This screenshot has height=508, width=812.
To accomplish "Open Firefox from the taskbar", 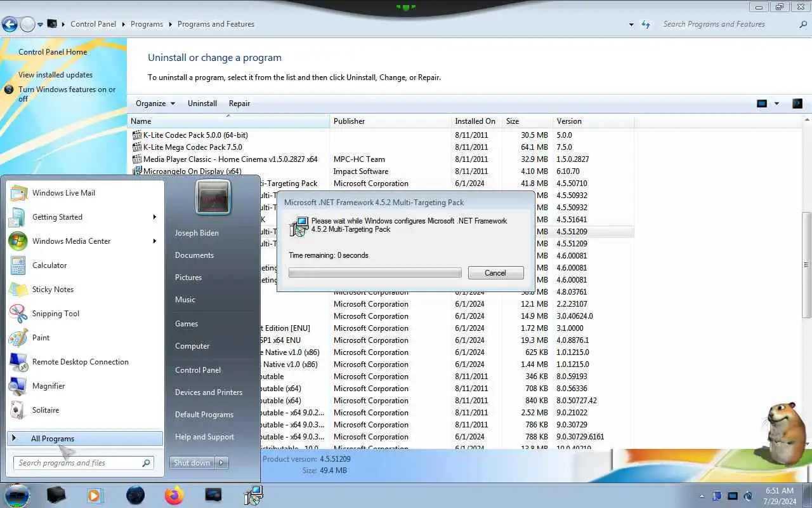I will (x=174, y=495).
